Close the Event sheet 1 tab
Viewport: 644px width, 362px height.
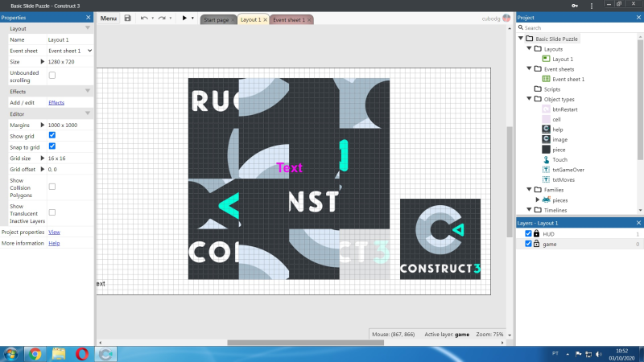pos(309,19)
